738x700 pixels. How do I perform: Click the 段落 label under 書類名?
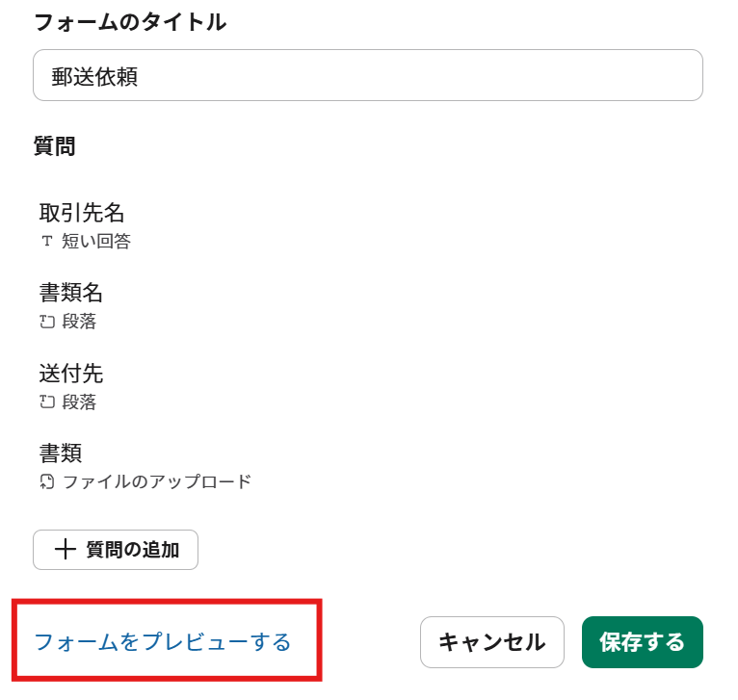(x=80, y=322)
